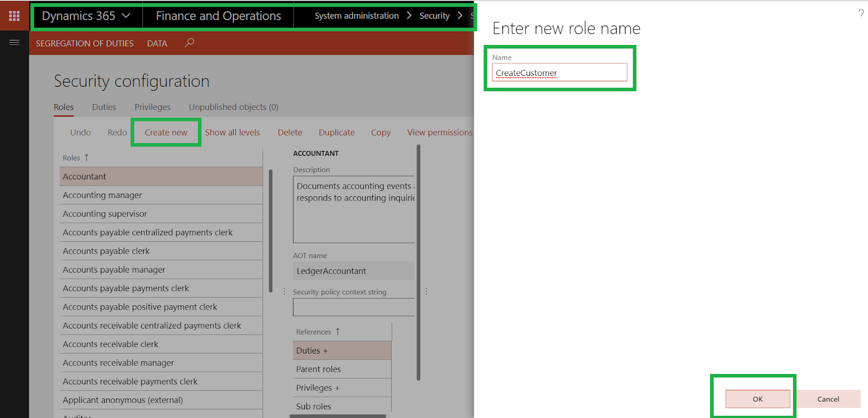This screenshot has height=418, width=868.
Task: Select Sub roles reference row
Action: (342, 406)
